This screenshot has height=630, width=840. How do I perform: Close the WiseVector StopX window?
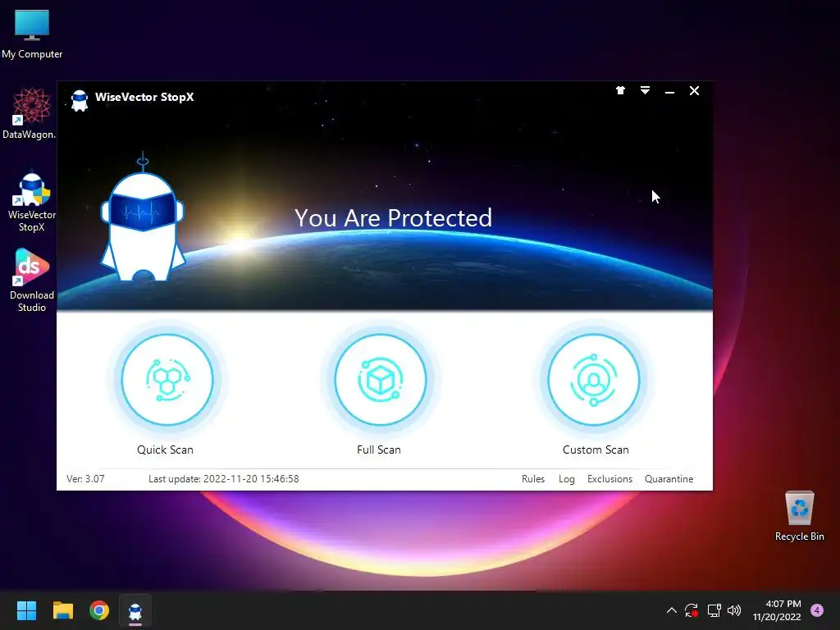(694, 90)
